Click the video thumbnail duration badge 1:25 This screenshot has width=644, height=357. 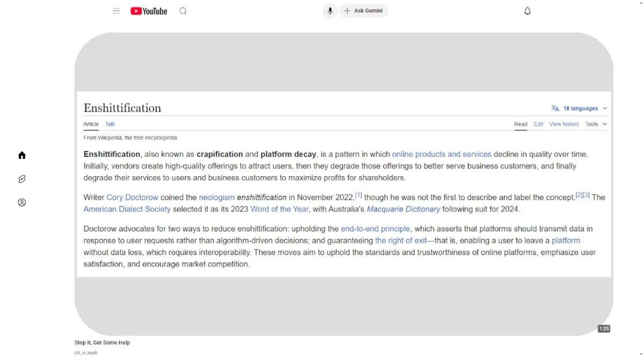pyautogui.click(x=604, y=329)
